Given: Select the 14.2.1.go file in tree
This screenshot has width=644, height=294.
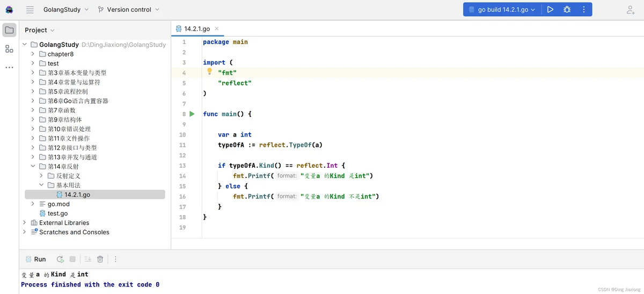Looking at the screenshot, I should [94, 195].
